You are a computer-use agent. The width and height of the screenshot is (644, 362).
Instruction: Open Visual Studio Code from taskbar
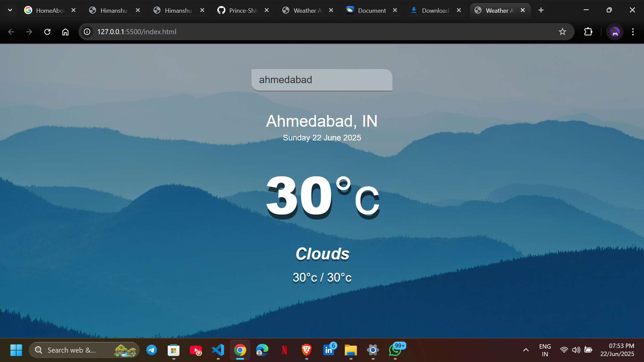(x=218, y=350)
